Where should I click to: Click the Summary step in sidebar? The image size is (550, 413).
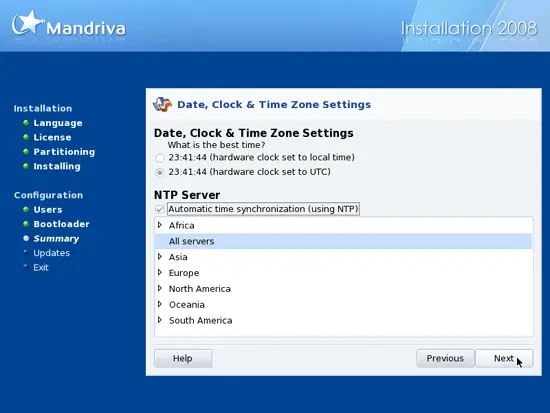click(x=56, y=239)
